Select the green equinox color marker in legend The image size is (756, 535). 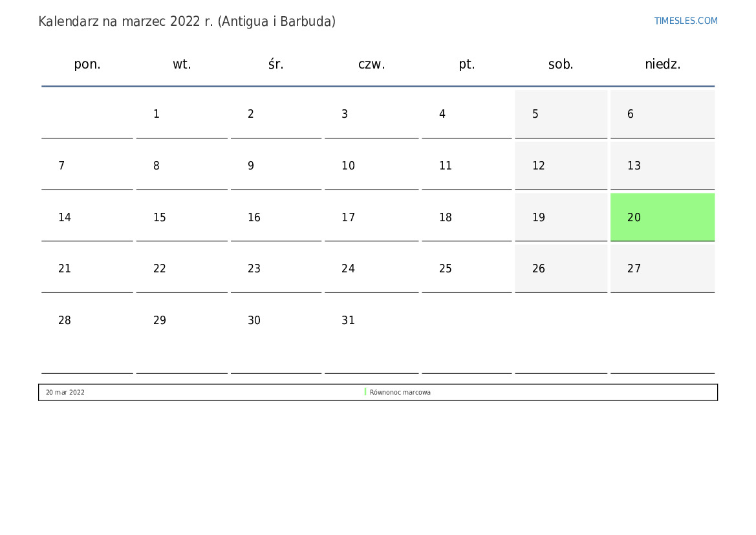coord(365,392)
